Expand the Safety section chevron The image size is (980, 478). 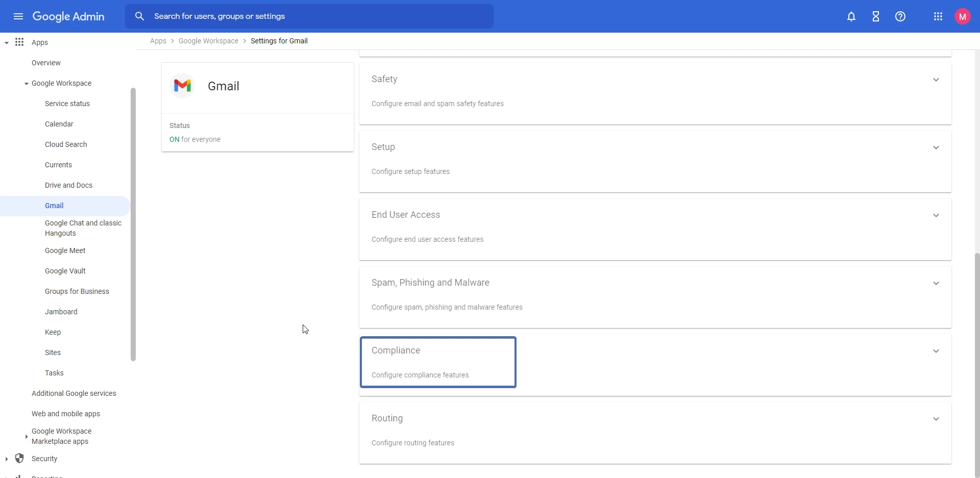point(936,80)
